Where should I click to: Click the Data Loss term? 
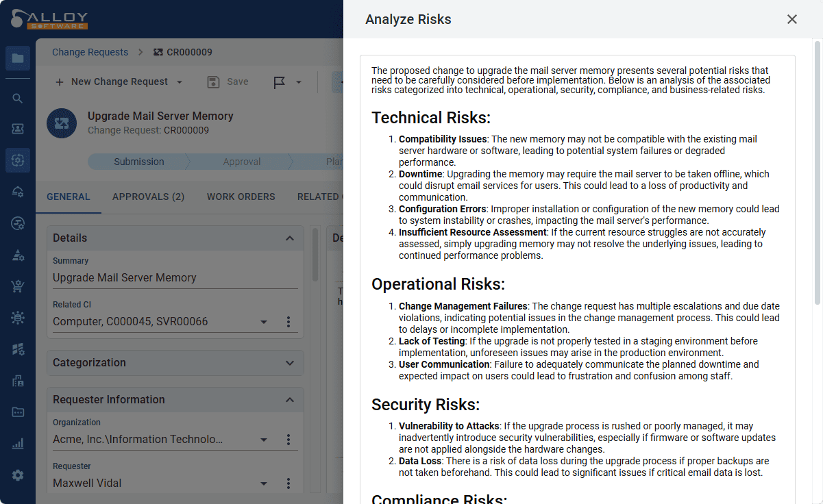coord(420,461)
